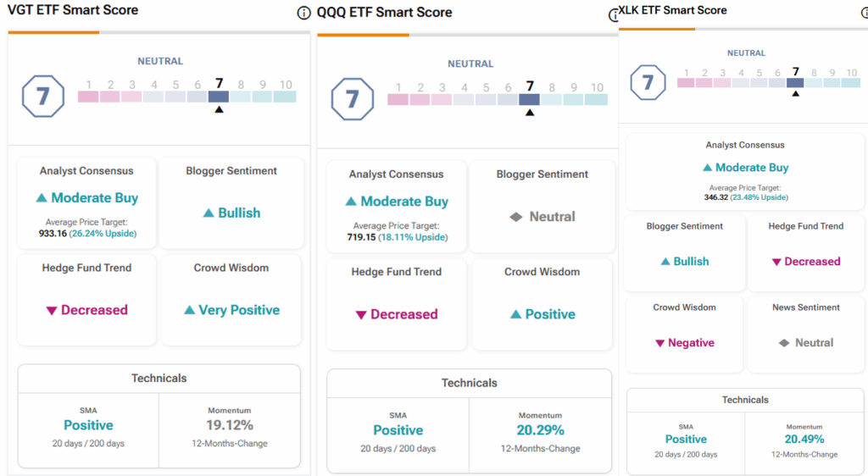Screen dimensions: 868x476
Task: Click the down arrow beside QQQ Decreased hedge fund trend
Action: (360, 315)
